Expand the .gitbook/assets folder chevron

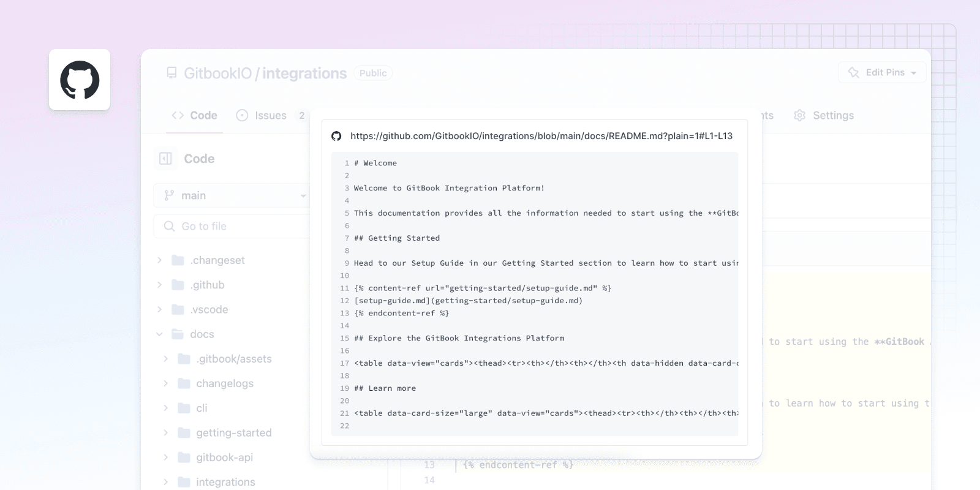pos(165,359)
